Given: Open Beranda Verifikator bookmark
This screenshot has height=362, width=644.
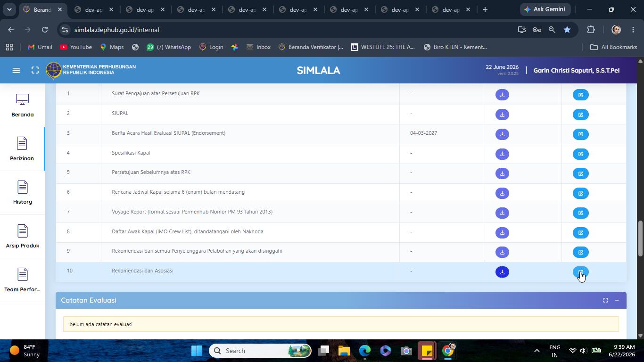Looking at the screenshot, I should click(311, 47).
